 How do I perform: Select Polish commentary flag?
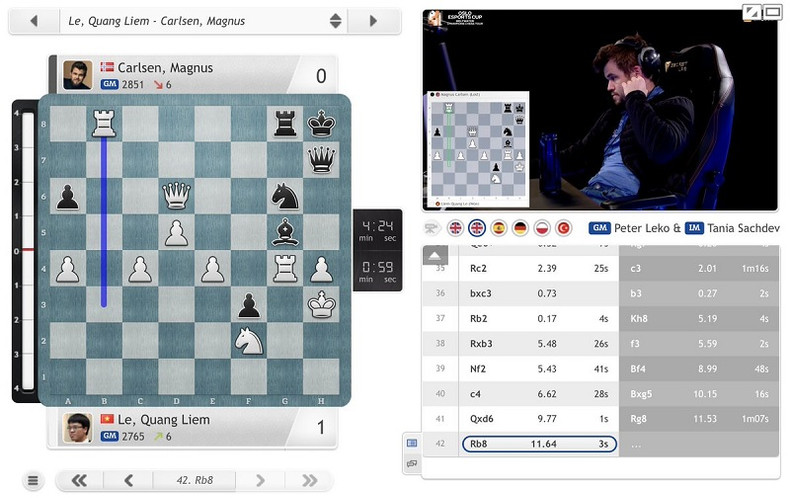542,229
